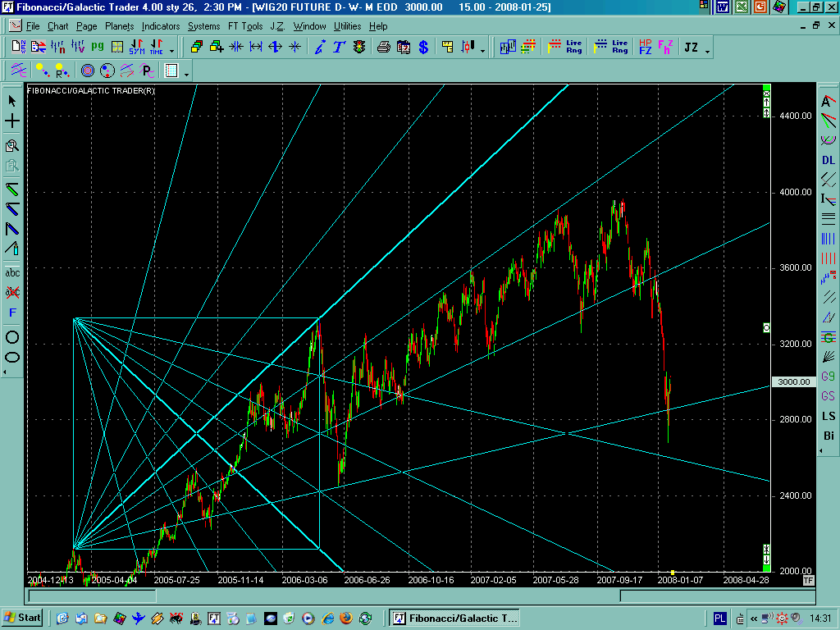Toggle the DL tool in right sidebar
Screen dimensions: 840x630
pos(829,160)
